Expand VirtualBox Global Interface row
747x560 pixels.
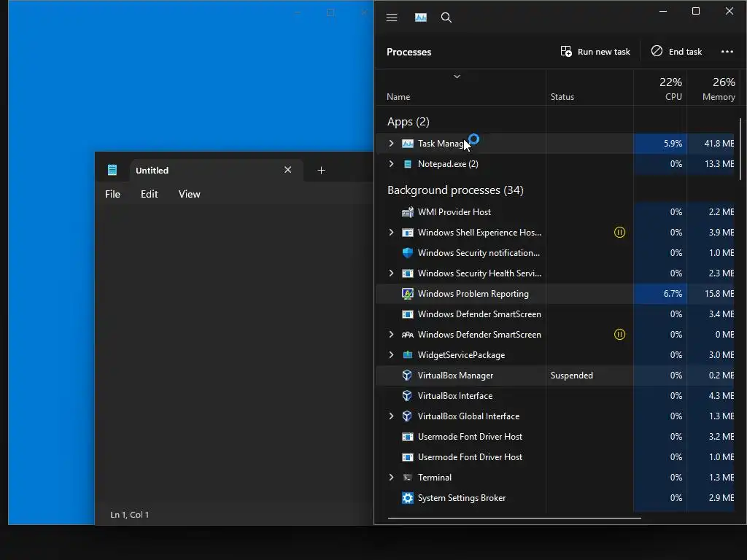(391, 416)
